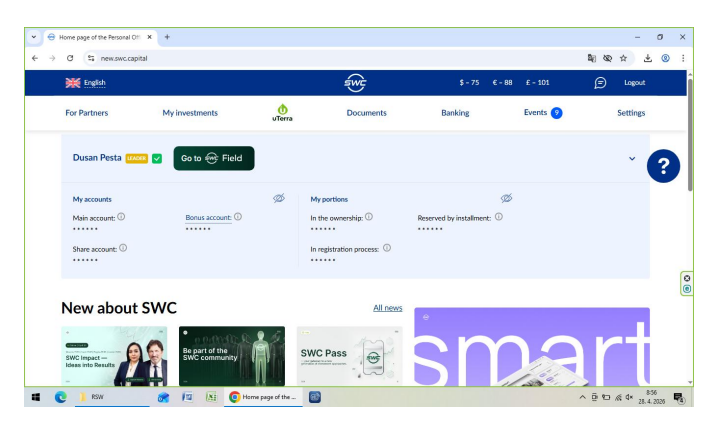Close the Home page browser tab
This screenshot has height=433, width=717.
click(x=149, y=37)
